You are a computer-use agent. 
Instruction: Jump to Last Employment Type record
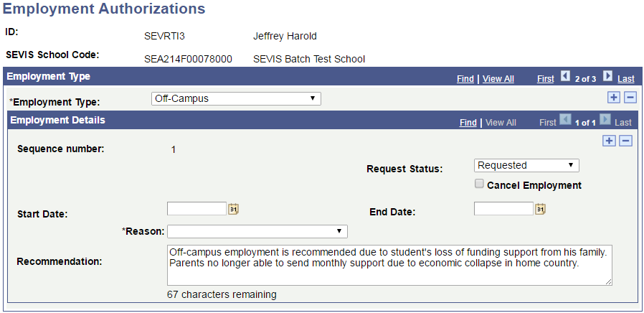[x=625, y=78]
